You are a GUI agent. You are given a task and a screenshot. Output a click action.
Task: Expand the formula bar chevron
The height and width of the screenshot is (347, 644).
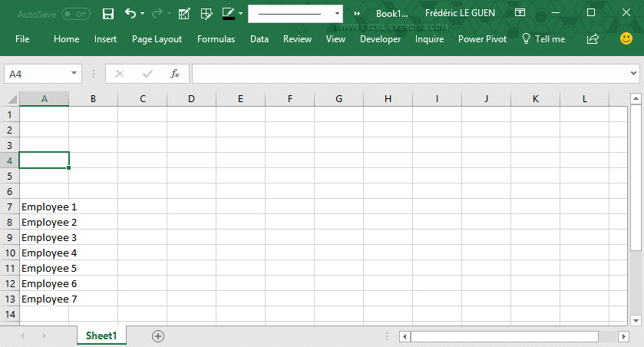[633, 74]
